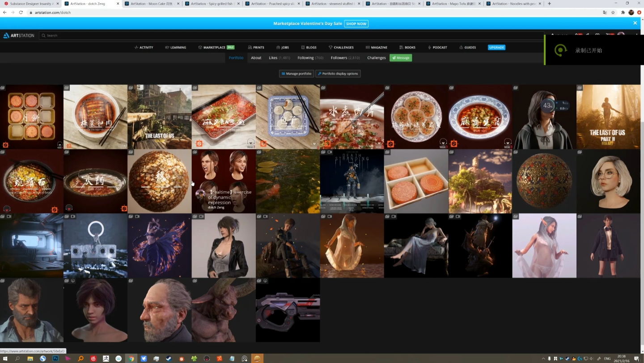The width and height of the screenshot is (644, 363).
Task: Open the Learning menu item
Action: click(175, 47)
